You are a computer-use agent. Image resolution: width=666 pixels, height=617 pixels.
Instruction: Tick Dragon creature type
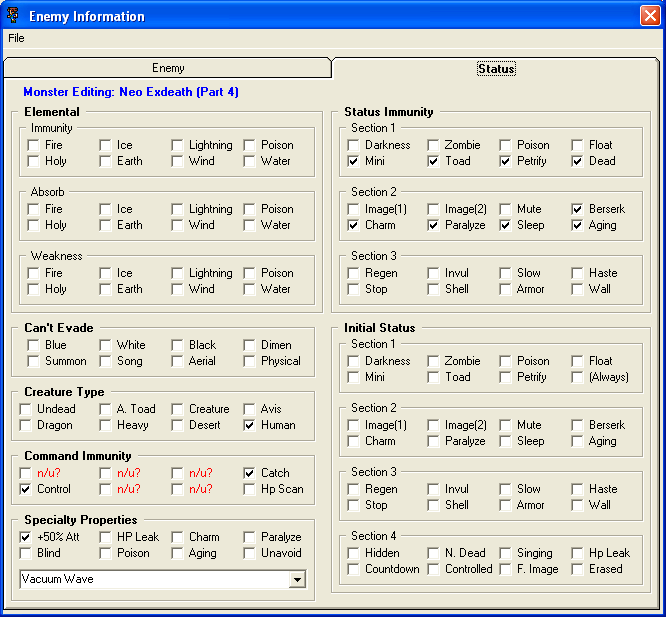tap(25, 425)
